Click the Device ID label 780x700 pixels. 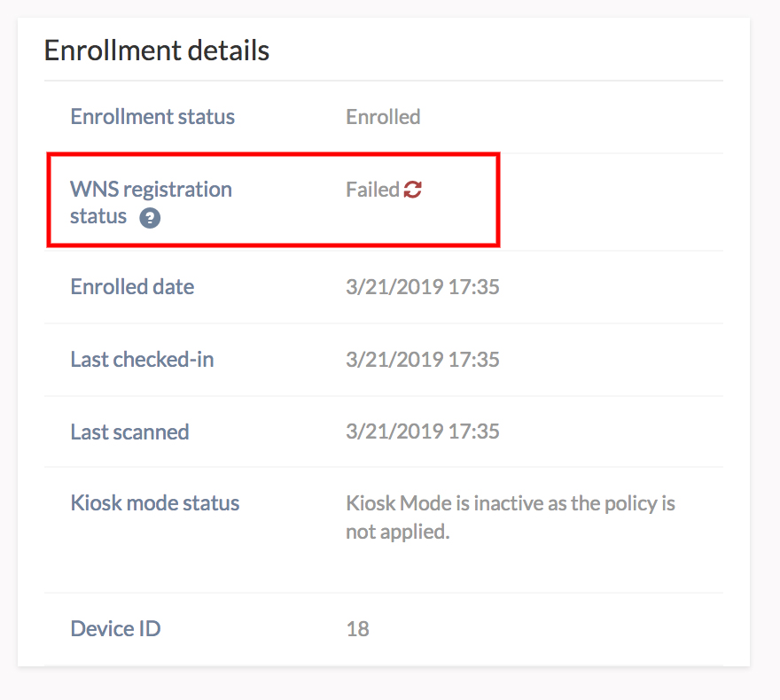[x=115, y=629]
